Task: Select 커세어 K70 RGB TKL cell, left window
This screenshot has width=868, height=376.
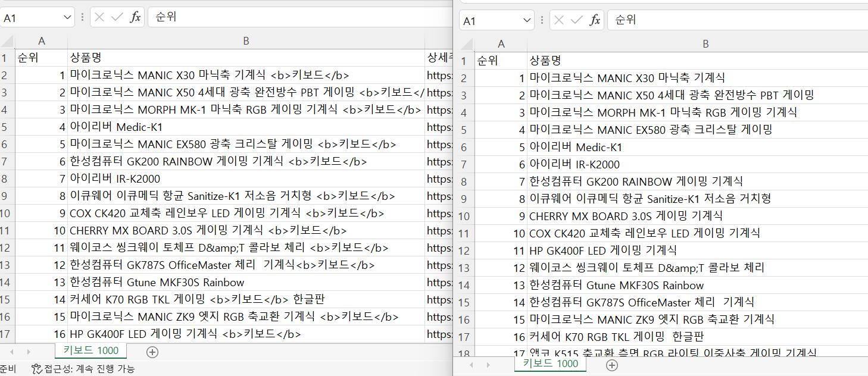Action: coord(246,300)
